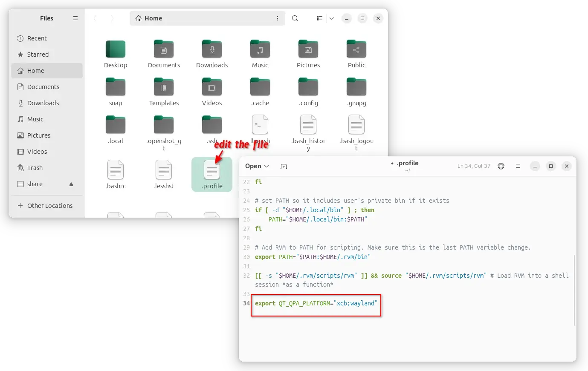Image resolution: width=588 pixels, height=371 pixels.
Task: Expand the view options dropdown arrow
Action: [x=332, y=18]
